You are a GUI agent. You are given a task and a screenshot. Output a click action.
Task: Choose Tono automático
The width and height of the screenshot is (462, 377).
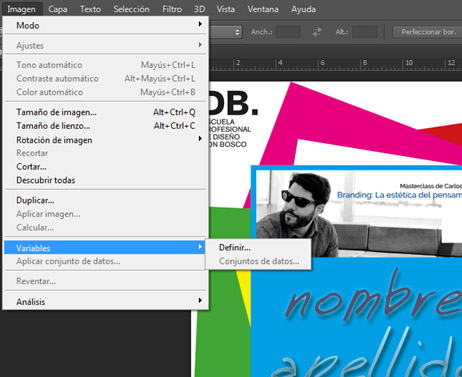(x=106, y=65)
